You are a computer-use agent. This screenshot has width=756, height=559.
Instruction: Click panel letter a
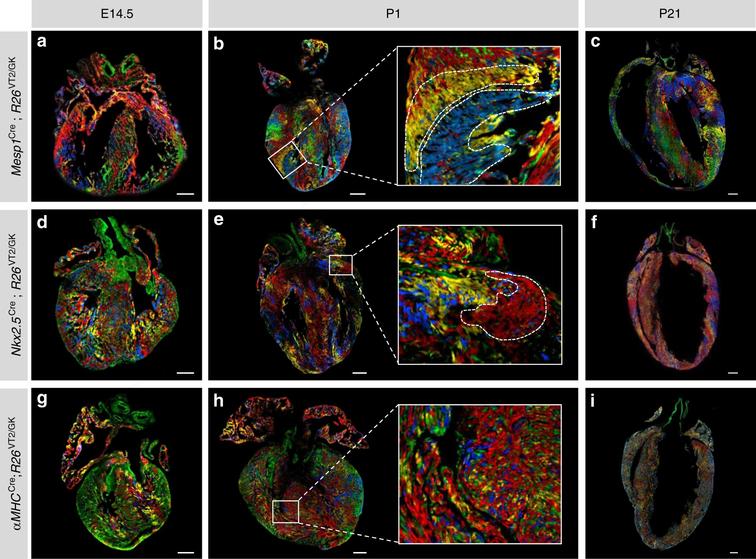click(x=42, y=41)
